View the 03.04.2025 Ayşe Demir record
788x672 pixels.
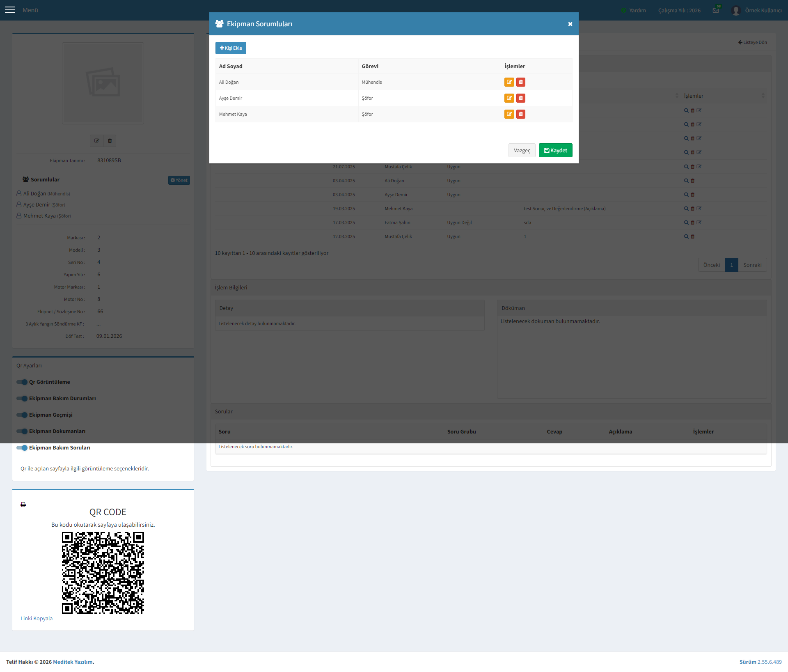point(686,195)
